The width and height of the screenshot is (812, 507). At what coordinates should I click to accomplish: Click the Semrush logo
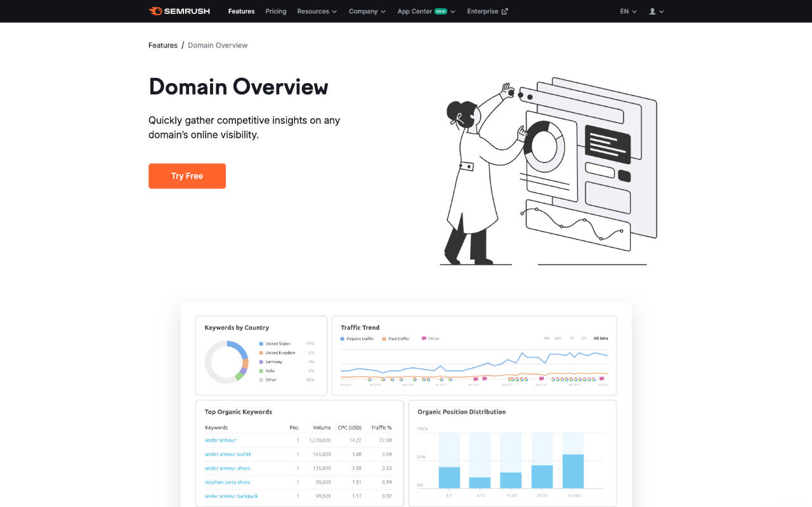click(x=179, y=11)
